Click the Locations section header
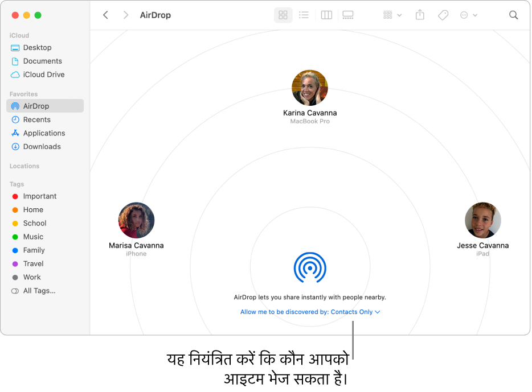 (24, 166)
